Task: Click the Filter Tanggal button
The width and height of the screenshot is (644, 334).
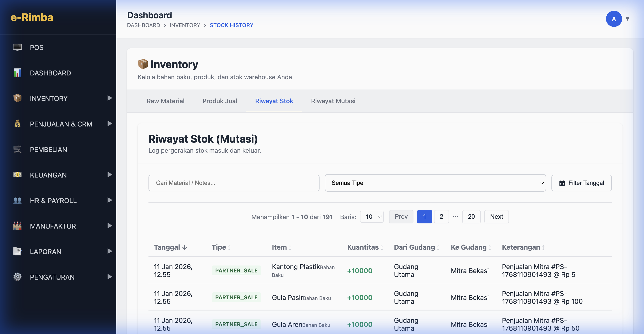Action: coord(581,183)
